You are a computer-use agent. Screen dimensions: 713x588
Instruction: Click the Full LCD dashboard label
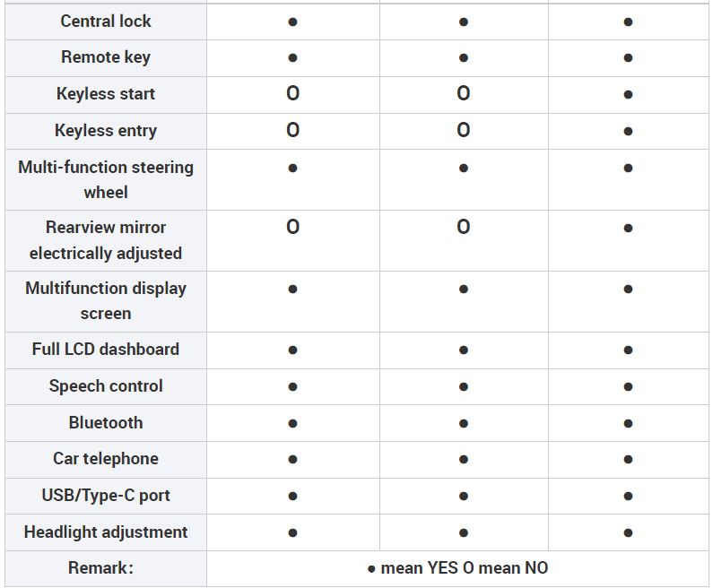(106, 349)
